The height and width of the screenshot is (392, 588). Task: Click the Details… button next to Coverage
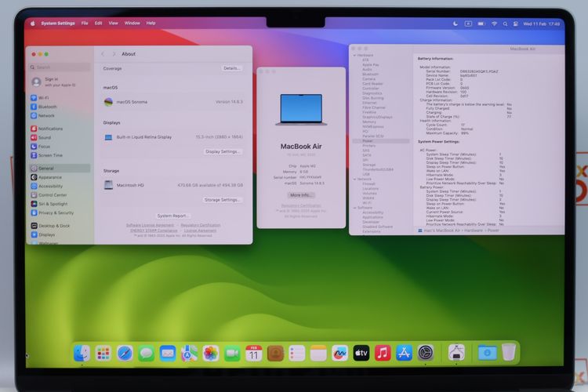(231, 68)
